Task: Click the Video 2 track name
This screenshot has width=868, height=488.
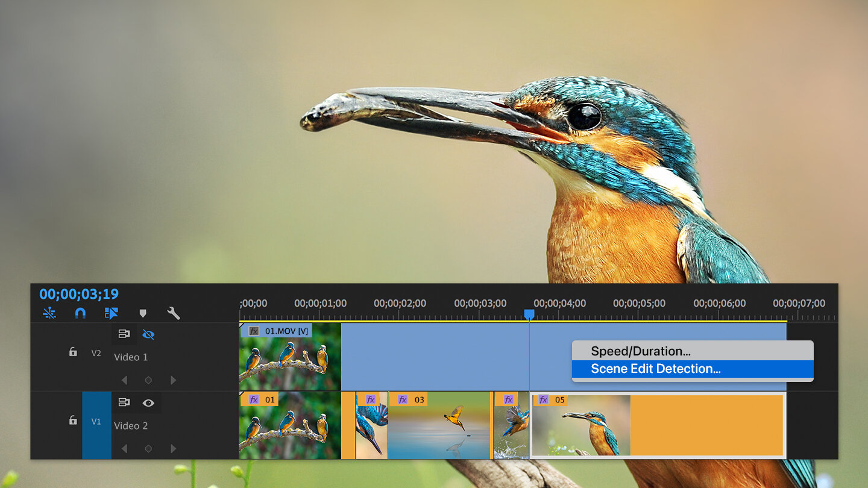Action: coord(131,426)
